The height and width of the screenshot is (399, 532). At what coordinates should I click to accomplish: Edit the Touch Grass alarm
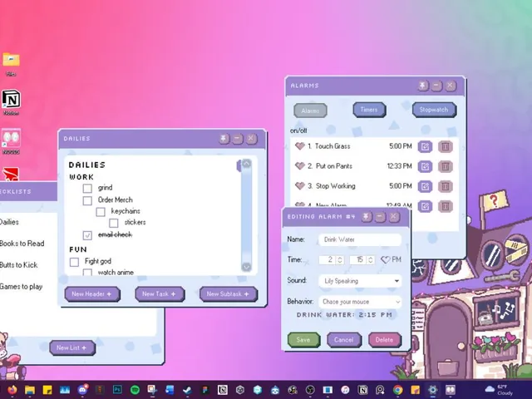pos(425,146)
